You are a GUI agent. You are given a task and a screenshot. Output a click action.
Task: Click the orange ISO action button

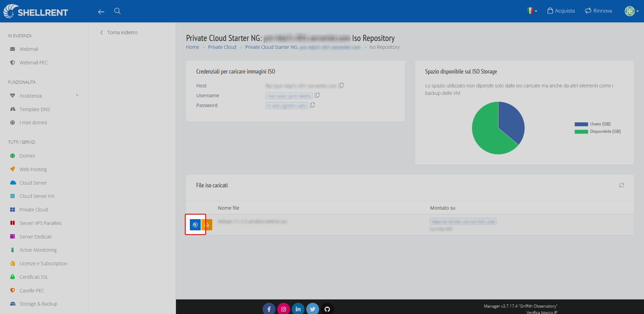207,225
